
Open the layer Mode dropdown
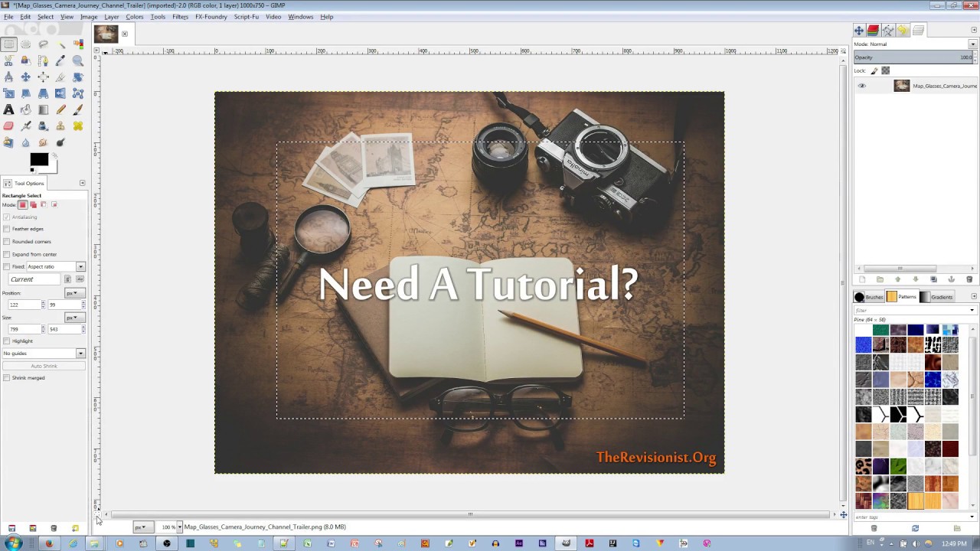click(973, 44)
